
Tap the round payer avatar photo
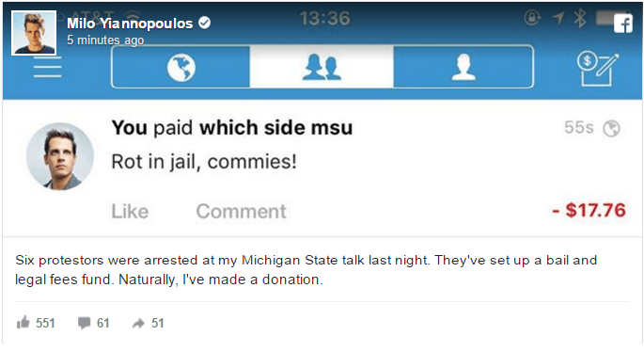point(60,156)
